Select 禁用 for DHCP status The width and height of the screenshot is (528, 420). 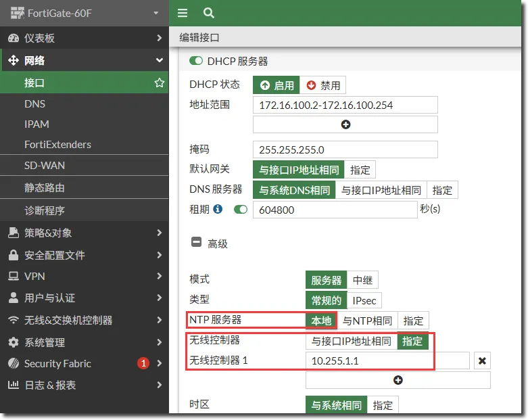pyautogui.click(x=323, y=85)
